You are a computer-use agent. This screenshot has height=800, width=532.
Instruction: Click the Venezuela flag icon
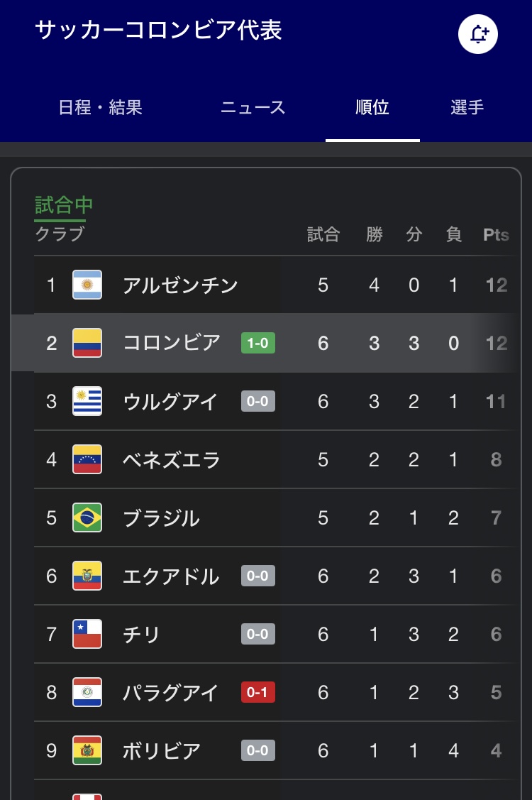tap(87, 460)
